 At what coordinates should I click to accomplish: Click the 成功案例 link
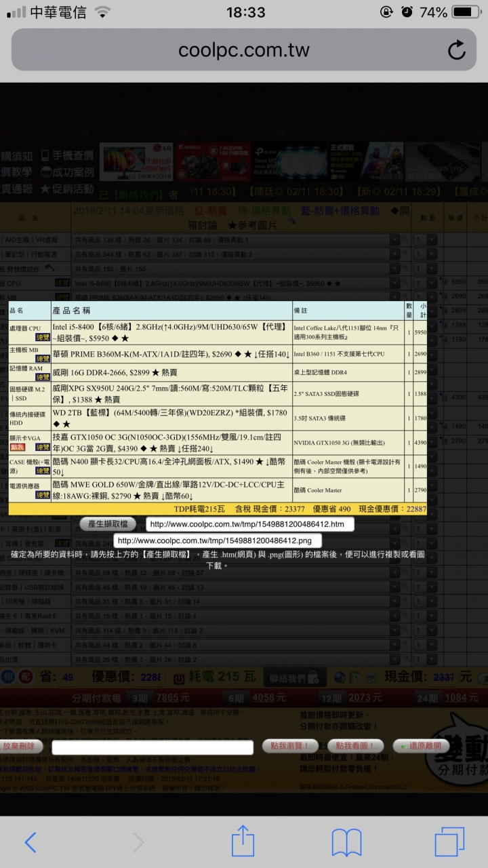click(67, 172)
